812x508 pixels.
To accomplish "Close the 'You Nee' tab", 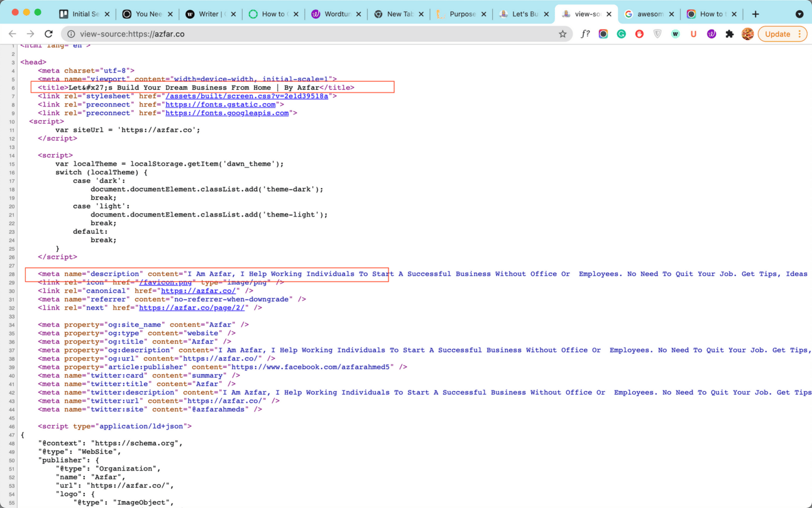I will click(170, 14).
